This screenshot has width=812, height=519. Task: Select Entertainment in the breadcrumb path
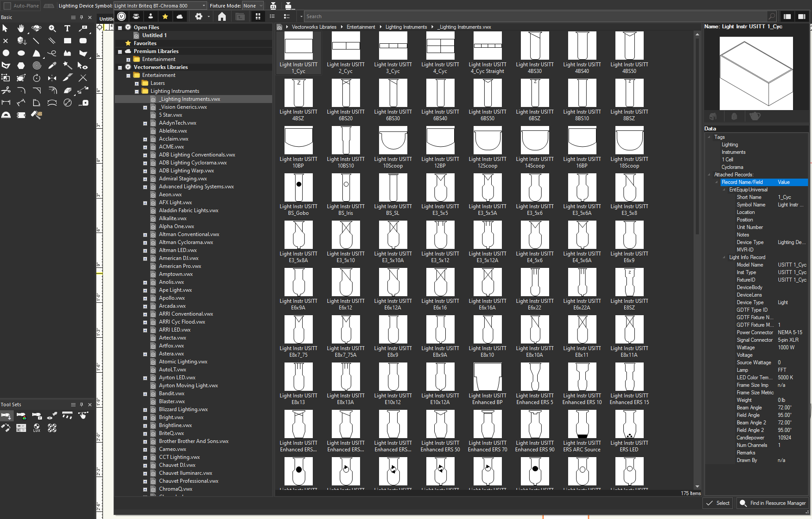coord(360,27)
